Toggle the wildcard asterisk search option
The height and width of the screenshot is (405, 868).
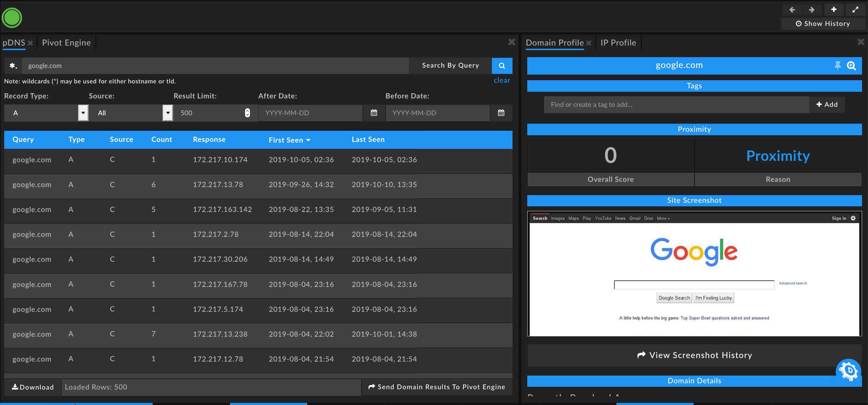click(13, 66)
